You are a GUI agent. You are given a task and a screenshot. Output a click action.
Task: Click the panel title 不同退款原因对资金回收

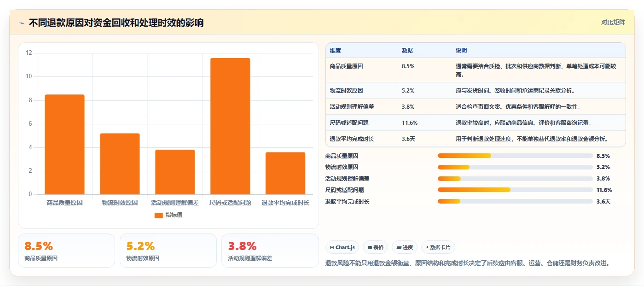click(116, 23)
